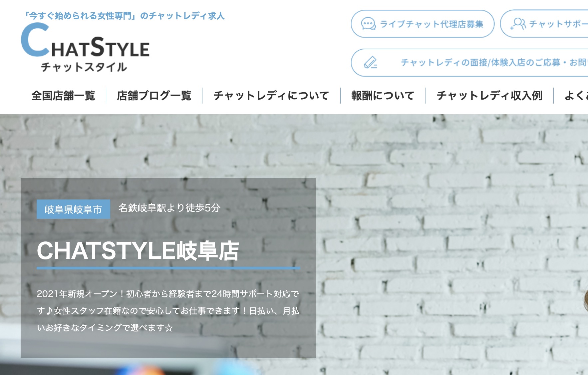The height and width of the screenshot is (375, 588).
Task: Open the チャットサポート button at the top right
Action: pos(544,24)
